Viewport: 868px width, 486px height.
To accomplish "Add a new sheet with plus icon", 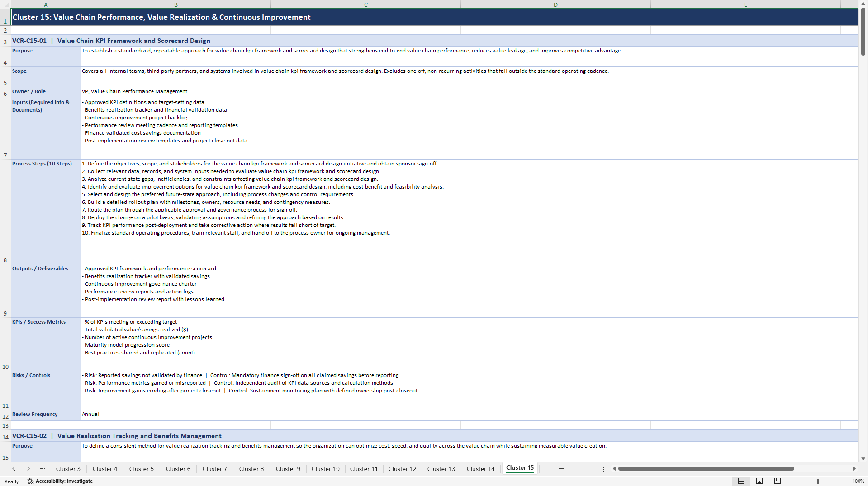I will pos(561,469).
